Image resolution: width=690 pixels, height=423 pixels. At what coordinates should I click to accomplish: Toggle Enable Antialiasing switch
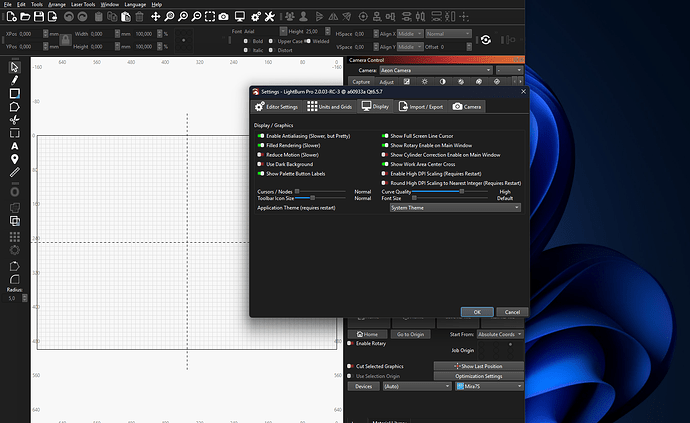tap(260, 135)
